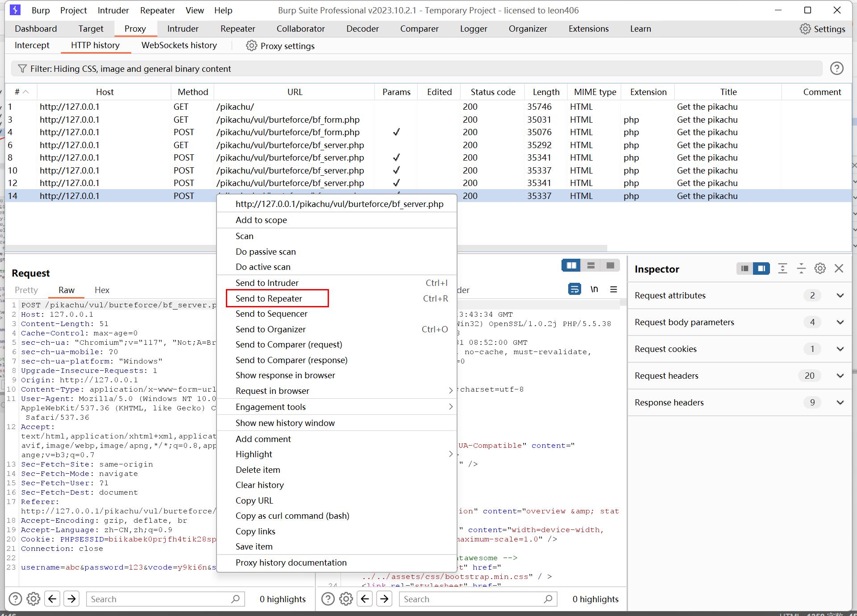The height and width of the screenshot is (616, 857).
Task: Expand the Request body parameters section
Action: tap(839, 322)
